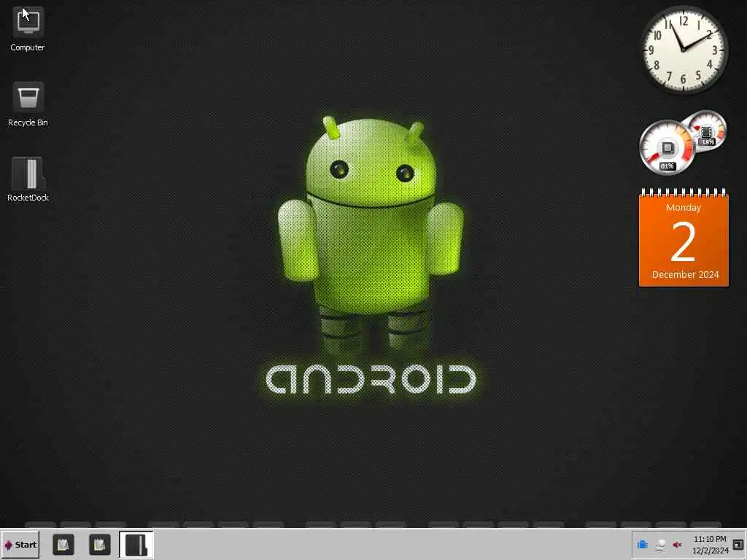Image resolution: width=747 pixels, height=560 pixels.
Task: Open the taskbar clock showing 11:10 PM
Action: (x=710, y=545)
